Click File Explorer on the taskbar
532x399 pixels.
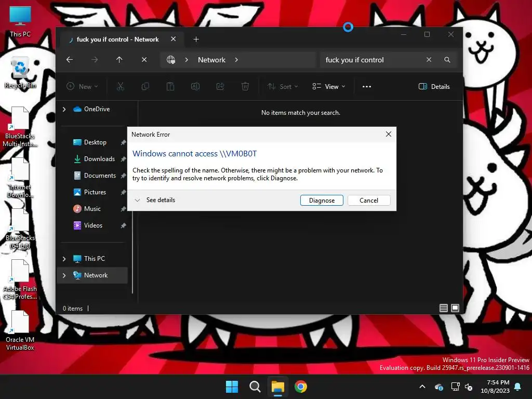277,387
